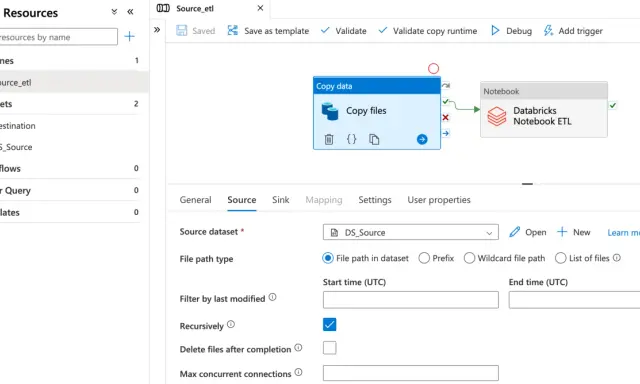Image resolution: width=640 pixels, height=384 pixels.
Task: Delete the Copy files activity with the trash icon
Action: coord(329,140)
